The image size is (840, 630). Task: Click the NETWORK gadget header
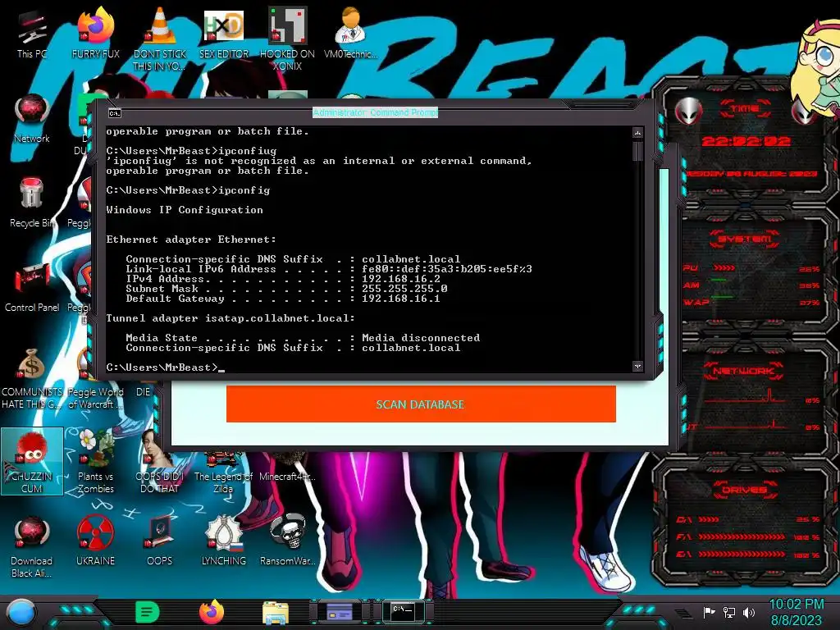(744, 370)
